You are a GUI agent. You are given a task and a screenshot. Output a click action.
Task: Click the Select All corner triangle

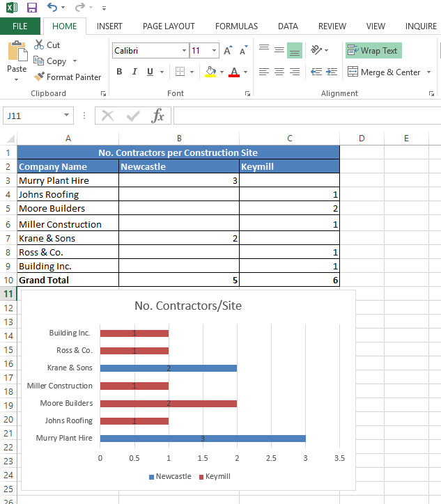click(x=10, y=139)
